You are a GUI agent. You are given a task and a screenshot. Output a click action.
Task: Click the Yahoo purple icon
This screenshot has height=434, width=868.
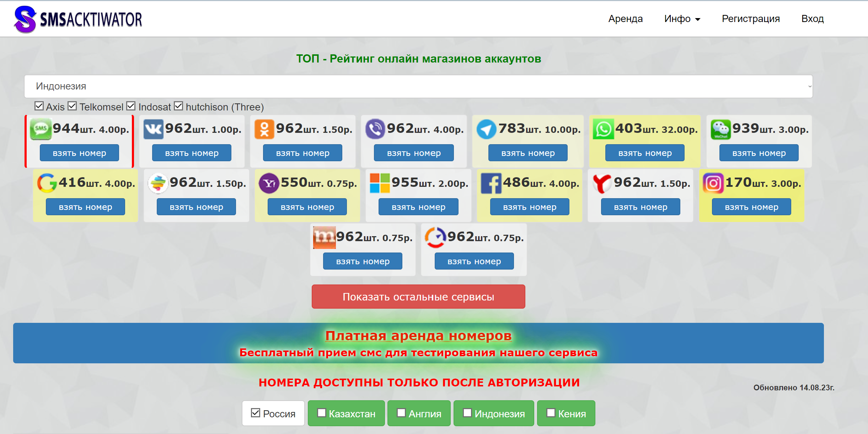(x=269, y=183)
